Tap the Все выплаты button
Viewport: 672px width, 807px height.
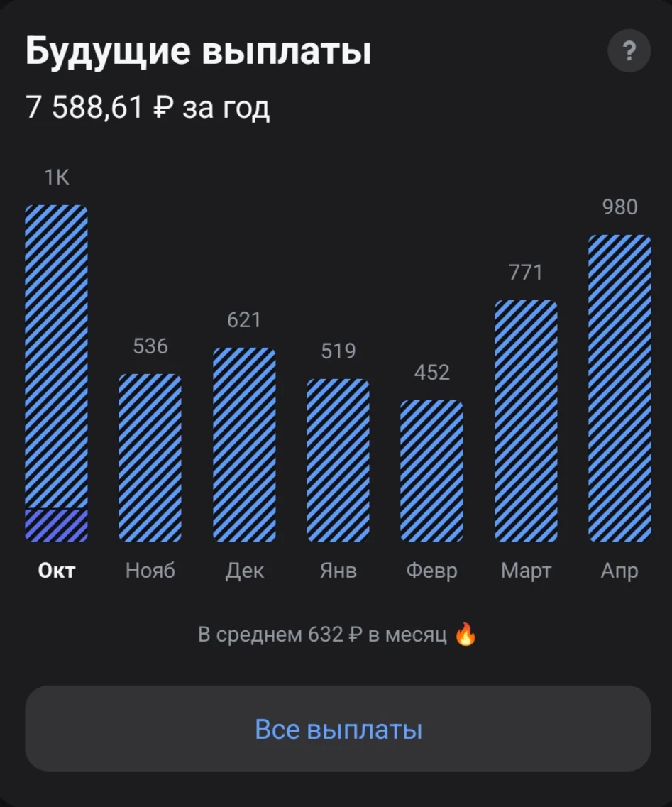pos(338,728)
